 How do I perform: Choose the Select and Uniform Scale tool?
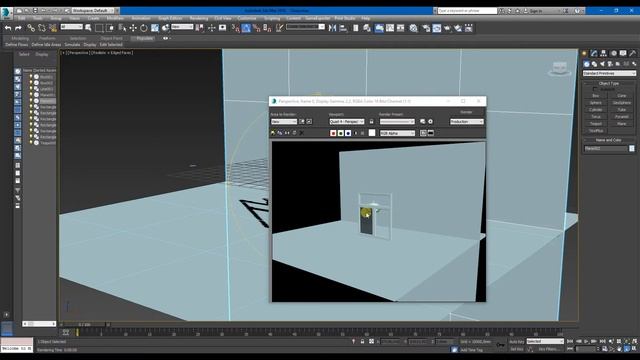pos(155,28)
